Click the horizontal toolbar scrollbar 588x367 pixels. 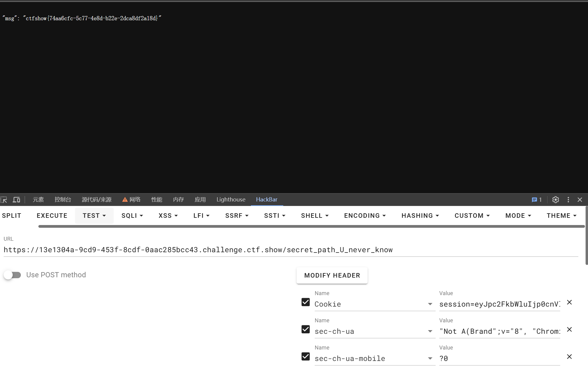click(x=311, y=227)
